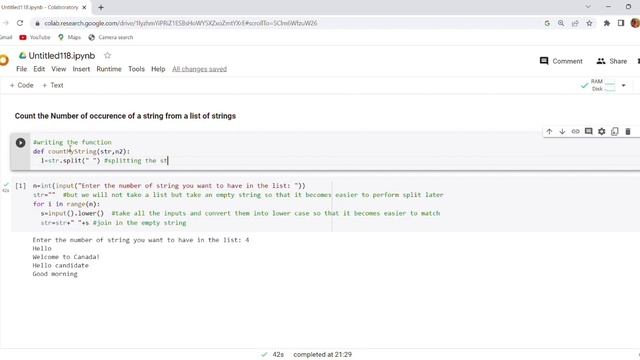Select heading Count the Number of occurence
Screen dimensions: 640x360
(x=125, y=116)
